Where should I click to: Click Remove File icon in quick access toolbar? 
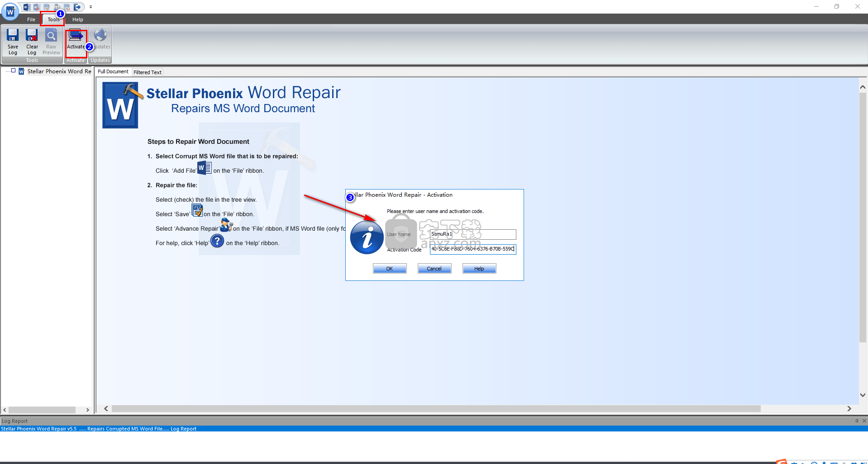pyautogui.click(x=37, y=7)
